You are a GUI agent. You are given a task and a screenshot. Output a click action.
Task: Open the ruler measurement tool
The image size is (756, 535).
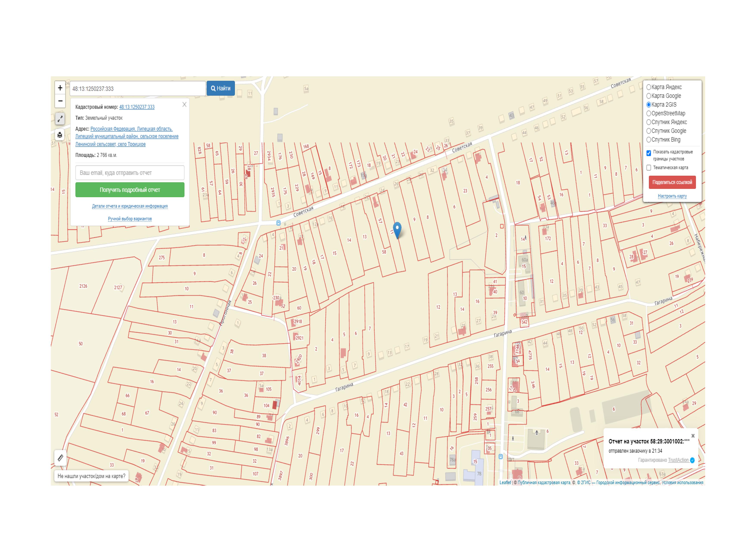(x=60, y=458)
